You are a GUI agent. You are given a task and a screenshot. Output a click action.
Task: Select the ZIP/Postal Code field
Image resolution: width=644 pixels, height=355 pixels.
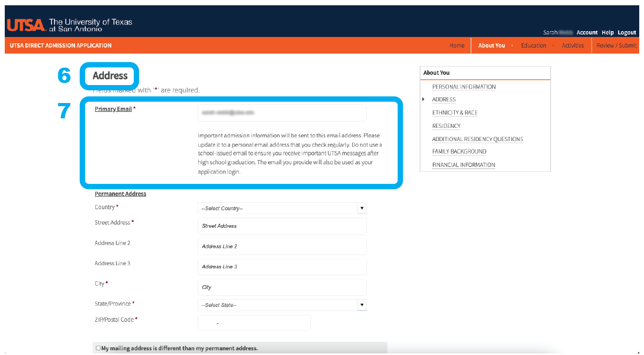click(254, 323)
